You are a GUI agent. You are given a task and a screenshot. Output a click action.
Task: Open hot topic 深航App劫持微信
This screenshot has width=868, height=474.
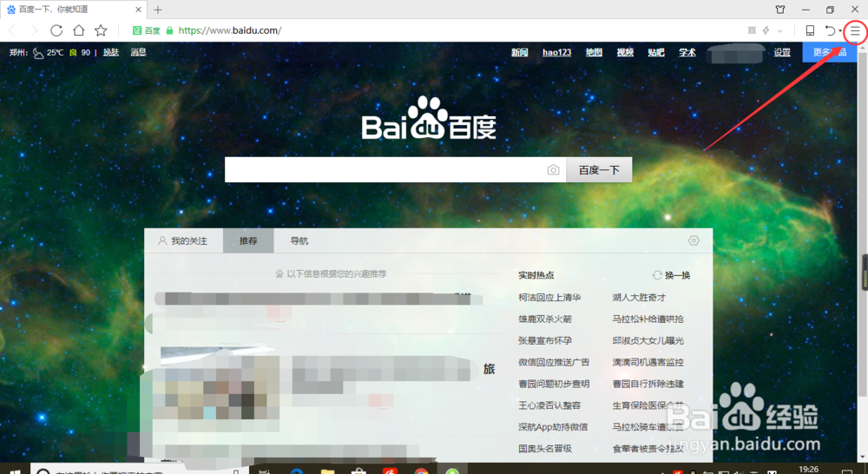553,427
